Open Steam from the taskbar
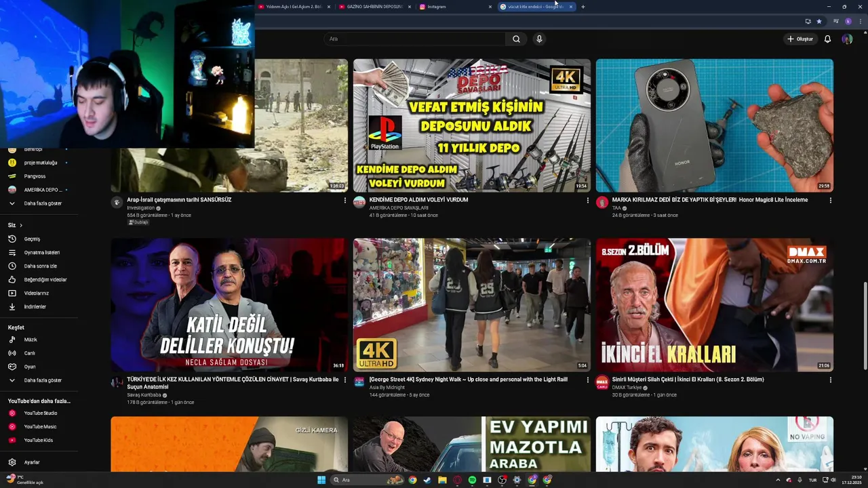Image resolution: width=868 pixels, height=488 pixels. [427, 480]
